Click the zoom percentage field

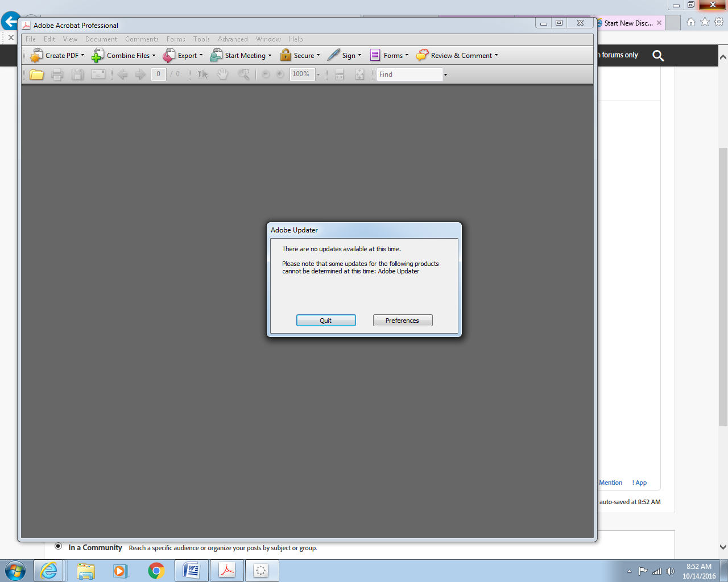pos(302,74)
